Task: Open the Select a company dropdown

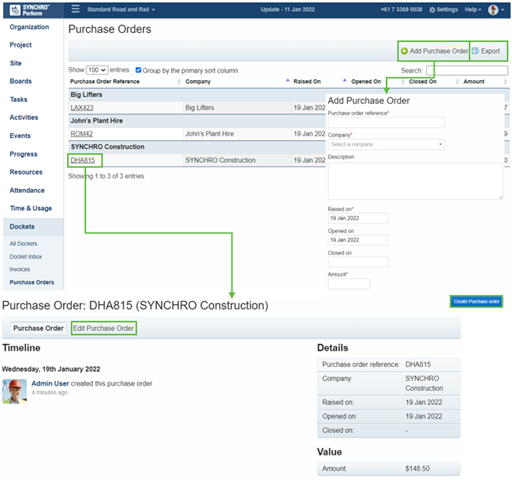Action: 386,144
